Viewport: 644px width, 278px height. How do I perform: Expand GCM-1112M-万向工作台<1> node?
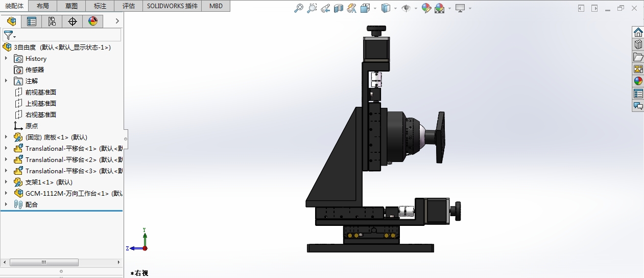(x=6, y=193)
